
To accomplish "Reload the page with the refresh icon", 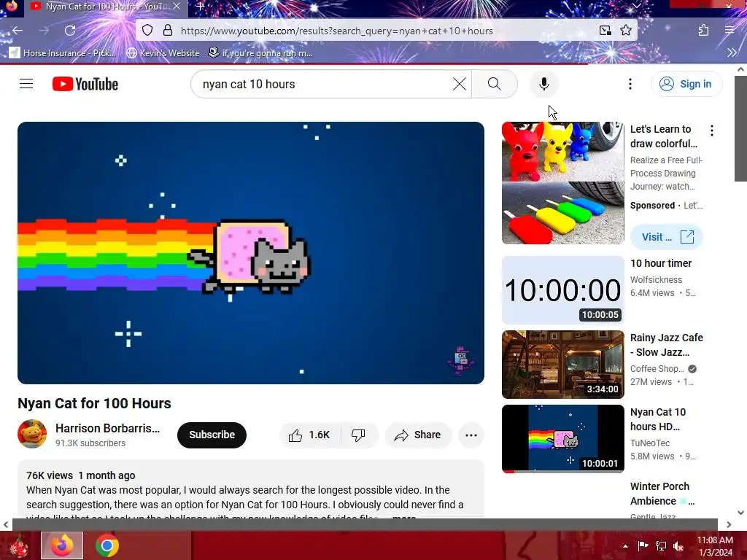I will click(x=70, y=31).
